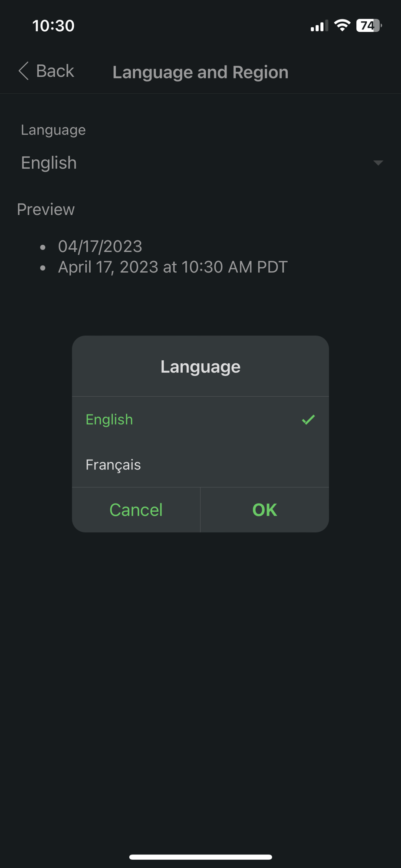Tap the battery level indicator

pyautogui.click(x=369, y=26)
